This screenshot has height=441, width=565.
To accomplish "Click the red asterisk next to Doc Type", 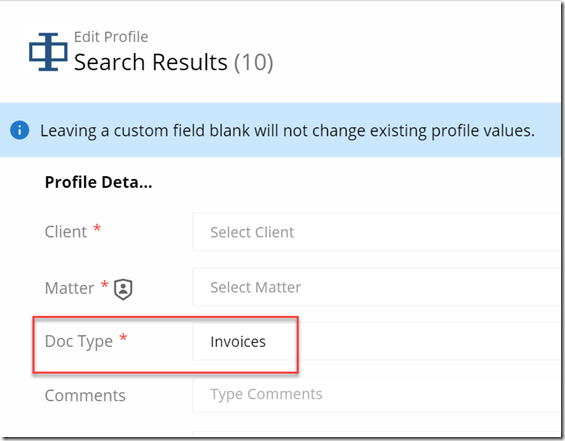I will [x=123, y=338].
